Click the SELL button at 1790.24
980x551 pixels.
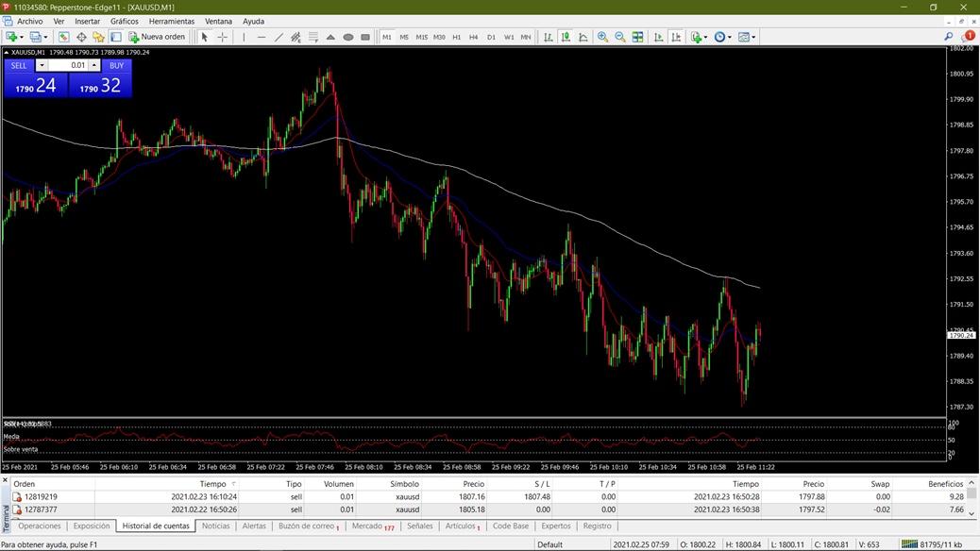[38, 86]
